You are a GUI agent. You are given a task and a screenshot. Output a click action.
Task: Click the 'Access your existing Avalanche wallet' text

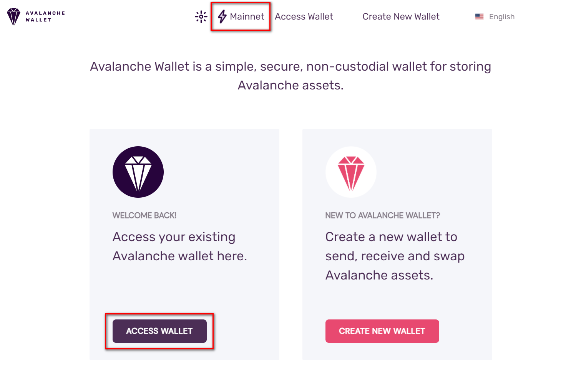coord(180,246)
